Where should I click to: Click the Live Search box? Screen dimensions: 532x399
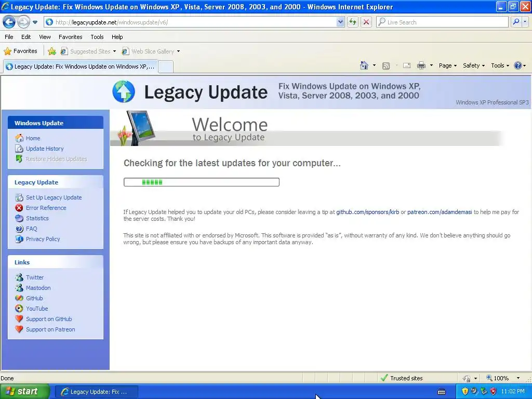click(x=443, y=22)
